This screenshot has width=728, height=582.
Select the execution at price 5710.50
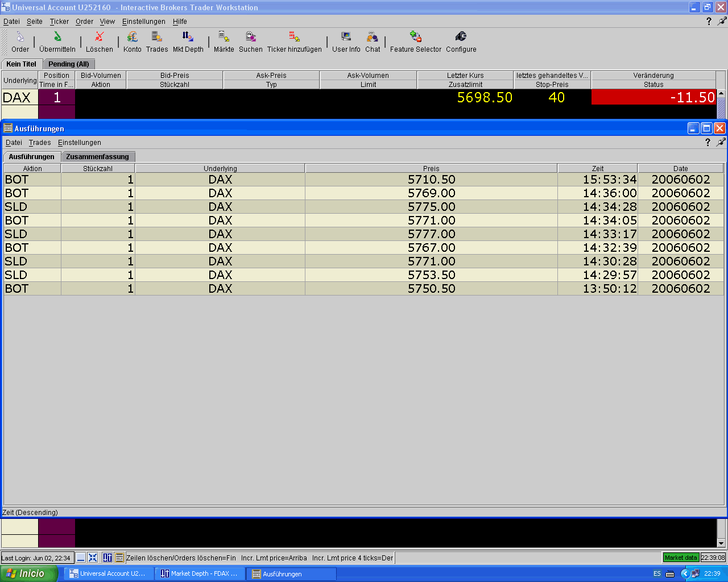coord(364,180)
